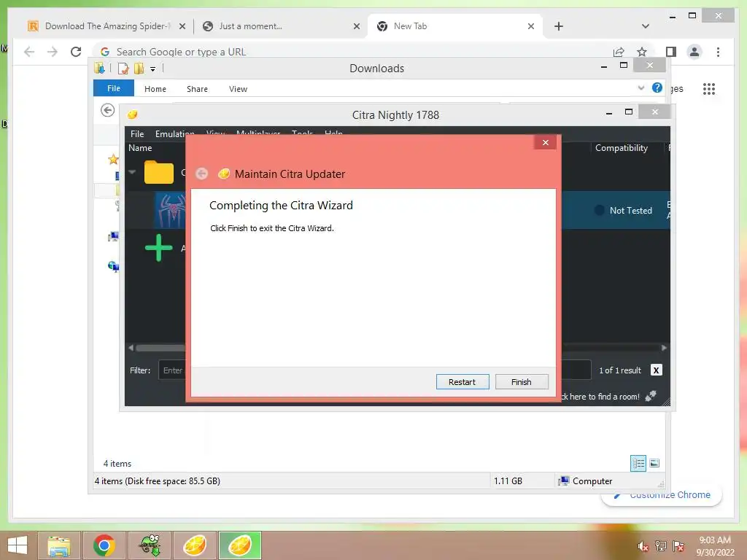Screen dimensions: 747x560
Task: Switch Downloads to large icons view
Action: (x=654, y=463)
